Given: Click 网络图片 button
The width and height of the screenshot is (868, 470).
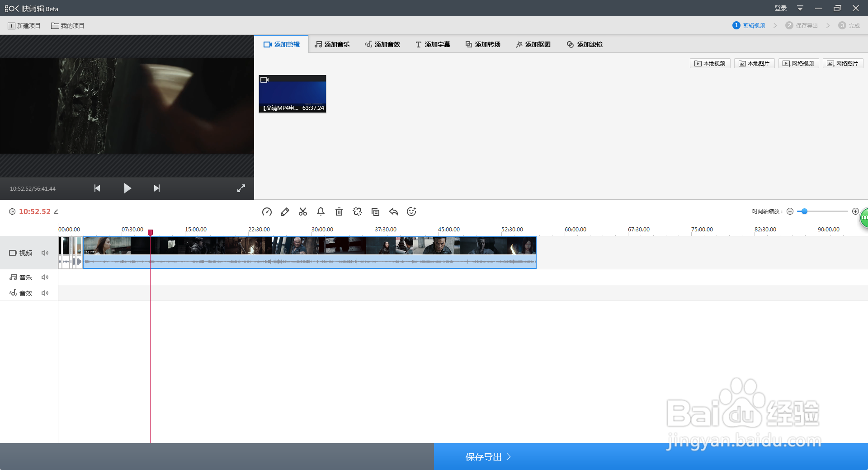Looking at the screenshot, I should (843, 64).
